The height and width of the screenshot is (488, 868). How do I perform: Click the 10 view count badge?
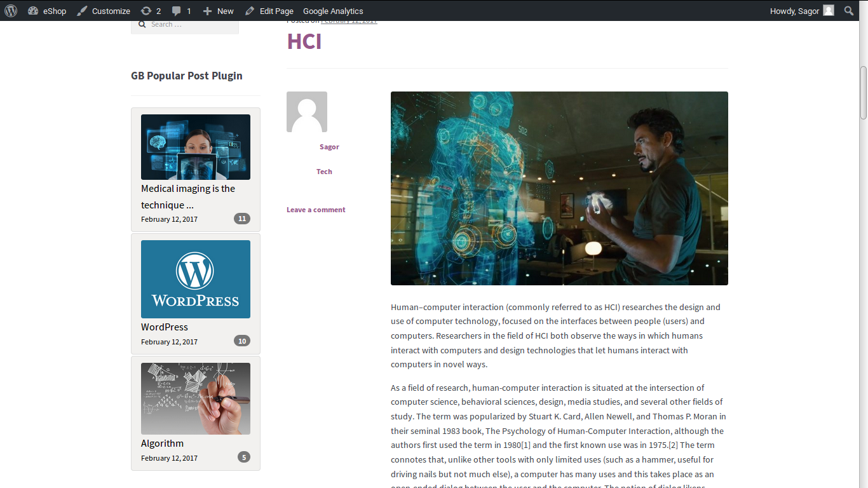pos(241,341)
